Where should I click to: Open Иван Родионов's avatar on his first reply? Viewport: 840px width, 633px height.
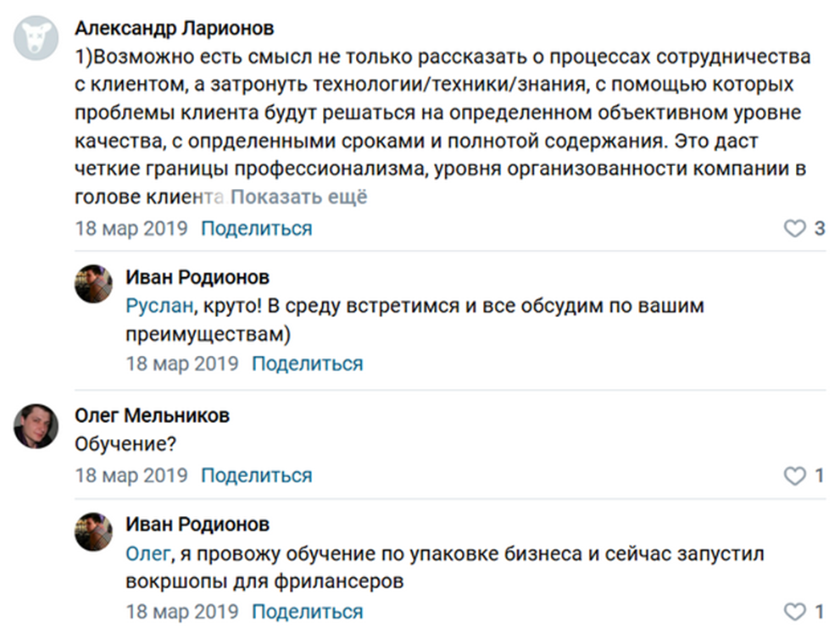[93, 280]
